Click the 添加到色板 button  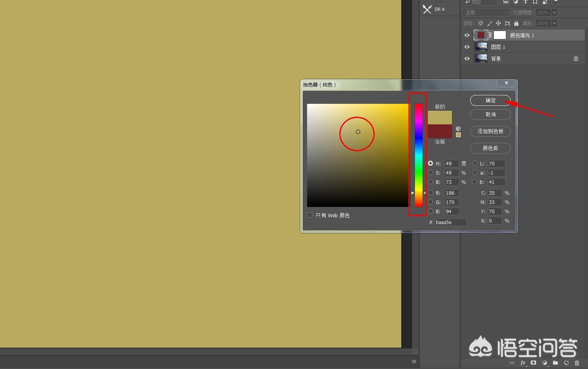click(x=490, y=131)
